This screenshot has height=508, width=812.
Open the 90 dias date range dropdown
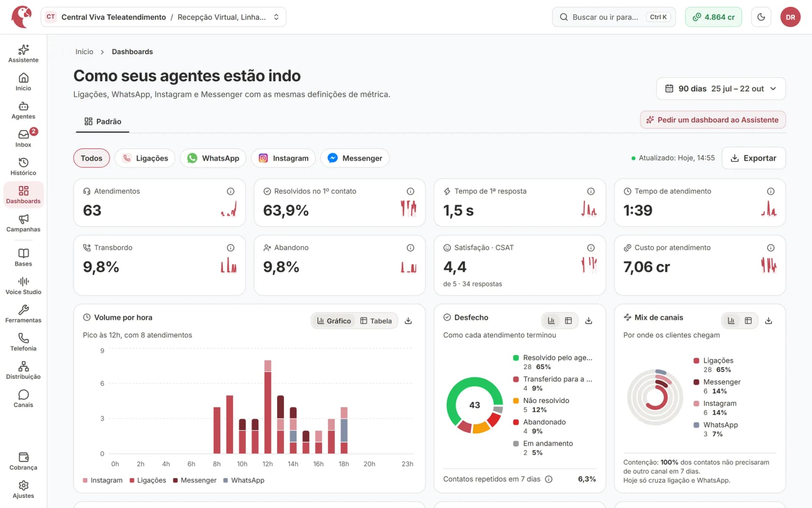click(721, 88)
